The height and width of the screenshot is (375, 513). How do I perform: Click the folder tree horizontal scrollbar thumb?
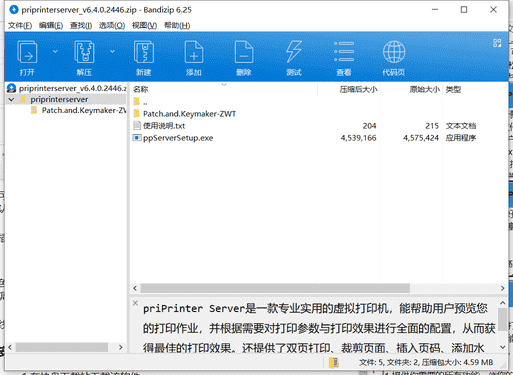pyautogui.click(x=62, y=347)
